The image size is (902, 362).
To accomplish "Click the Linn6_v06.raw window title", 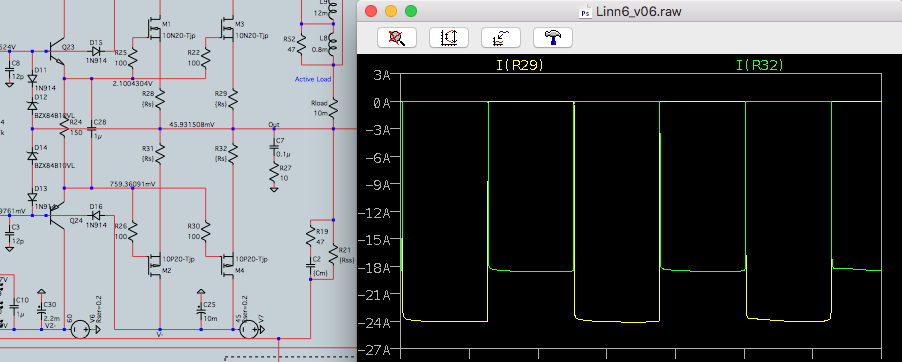I will [639, 12].
